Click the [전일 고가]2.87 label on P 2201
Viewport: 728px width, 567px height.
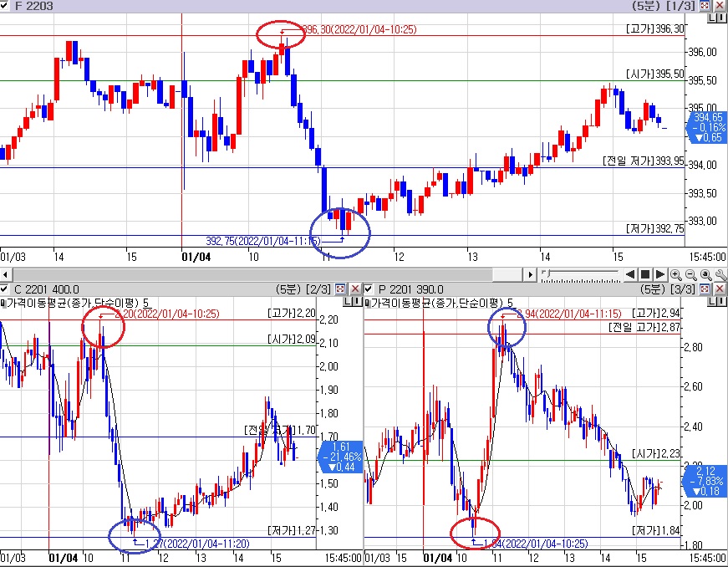point(644,327)
